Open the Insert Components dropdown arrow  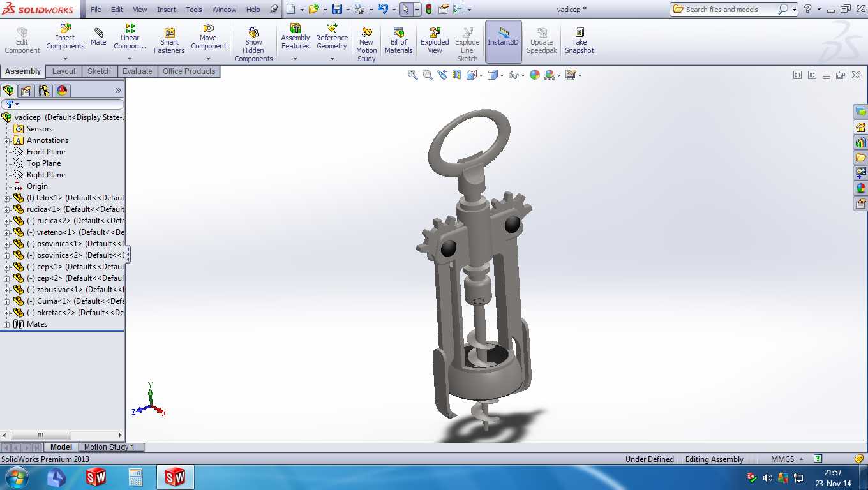pos(65,59)
